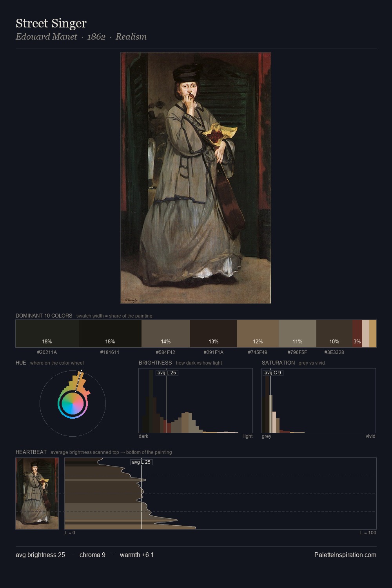The height and width of the screenshot is (588, 392).
Task: Click the #181611 color swatch
Action: (x=110, y=334)
